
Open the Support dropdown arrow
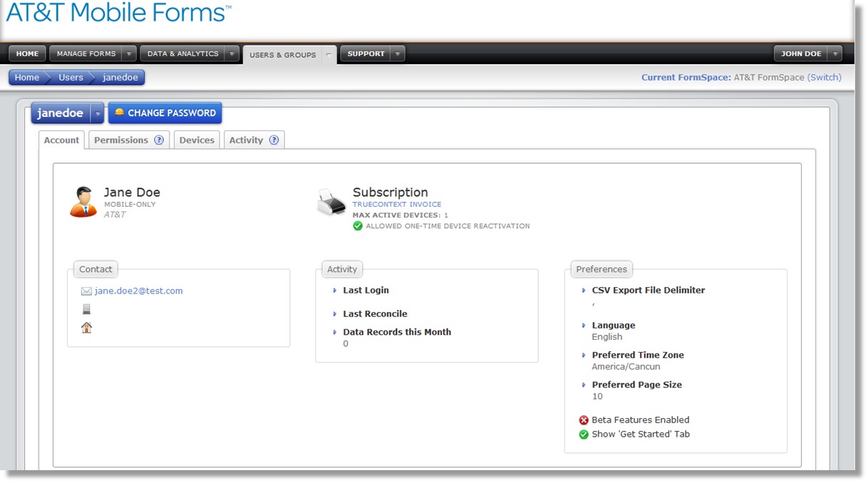(398, 53)
